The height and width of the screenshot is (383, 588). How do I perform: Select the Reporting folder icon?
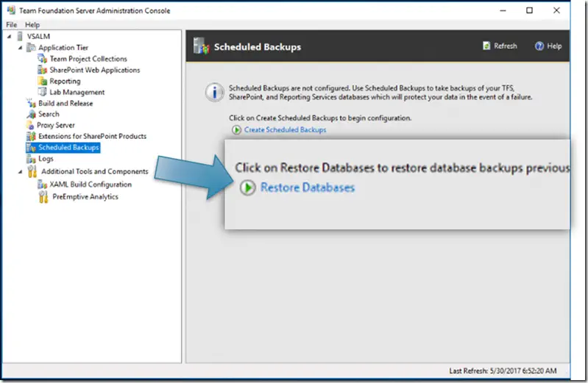(43, 81)
